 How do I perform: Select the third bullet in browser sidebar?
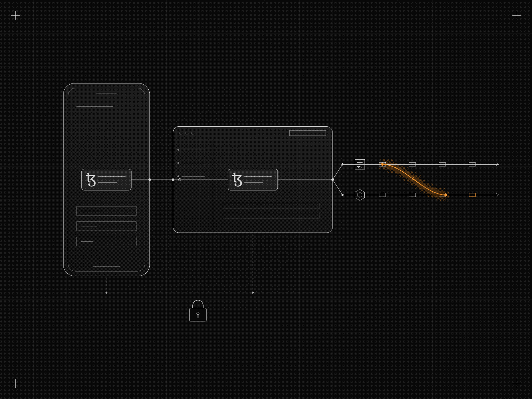click(x=178, y=176)
